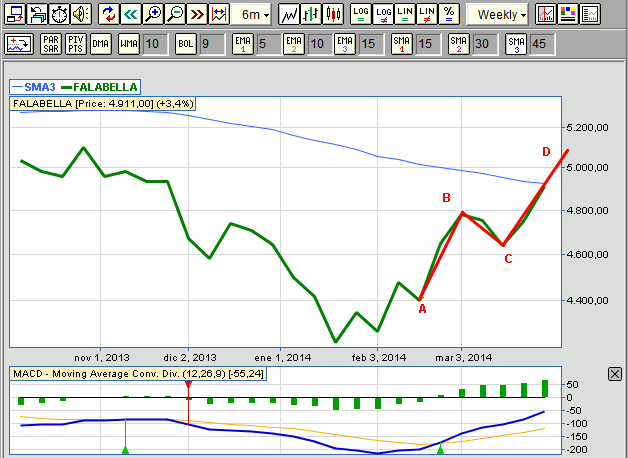Click the refresh chart arrows icon
Image resolution: width=628 pixels, height=458 pixels.
coord(108,14)
